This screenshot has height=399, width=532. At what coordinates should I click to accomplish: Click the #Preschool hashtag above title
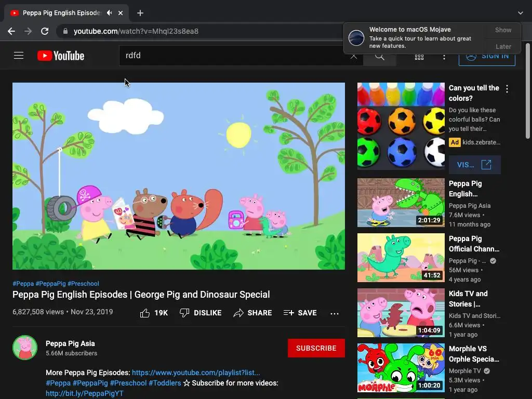pos(83,284)
